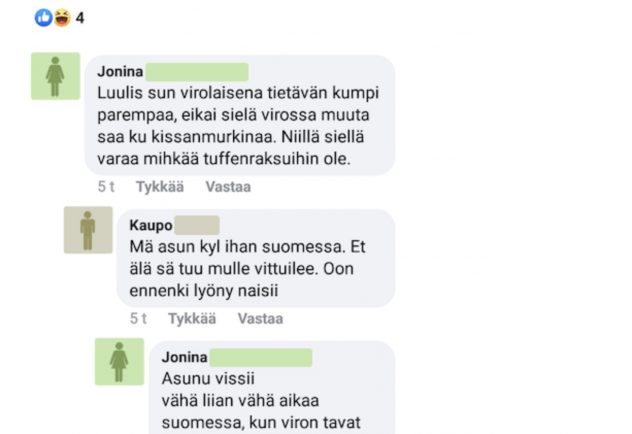Click the 5 t timestamp under Jonina's comment
The width and height of the screenshot is (632, 434).
coord(106,187)
